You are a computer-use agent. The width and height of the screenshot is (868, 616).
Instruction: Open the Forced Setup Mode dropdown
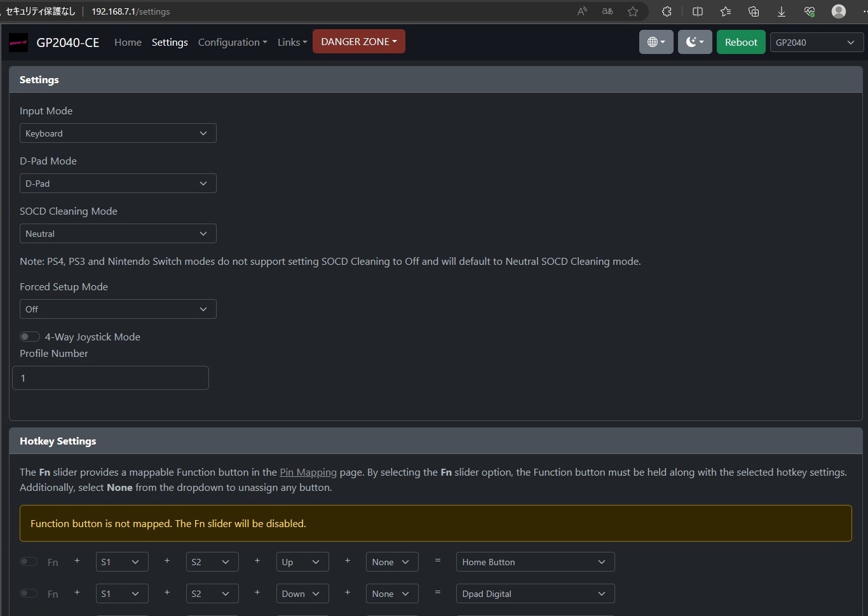tap(118, 309)
